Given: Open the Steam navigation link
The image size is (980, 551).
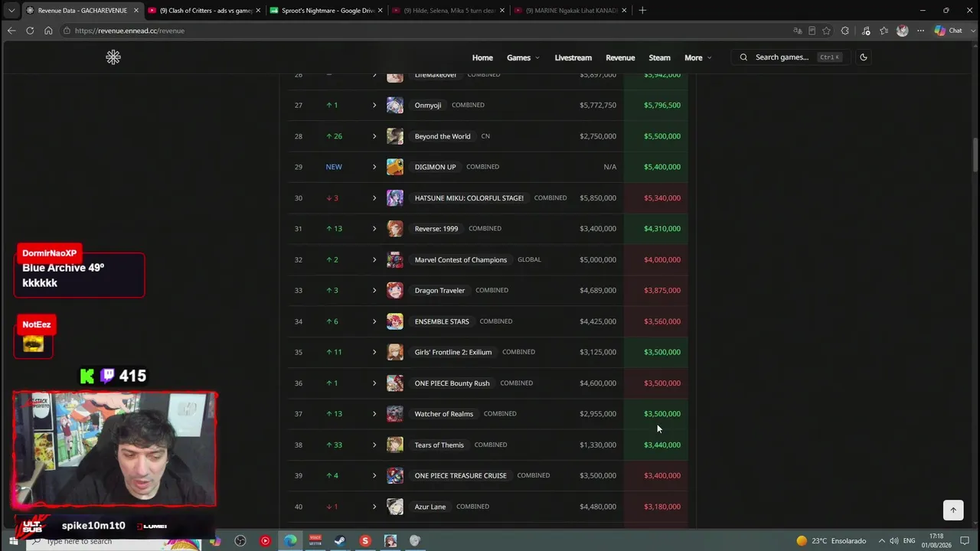Looking at the screenshot, I should click(659, 57).
